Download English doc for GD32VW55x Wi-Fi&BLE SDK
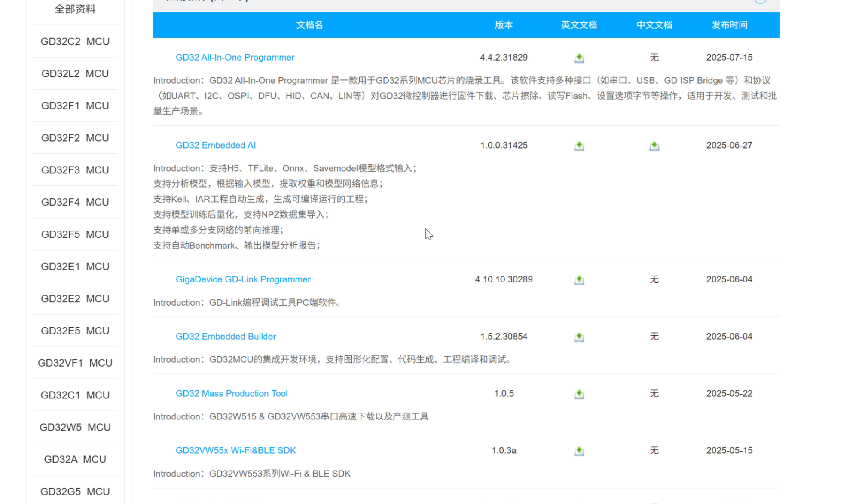 click(x=579, y=451)
